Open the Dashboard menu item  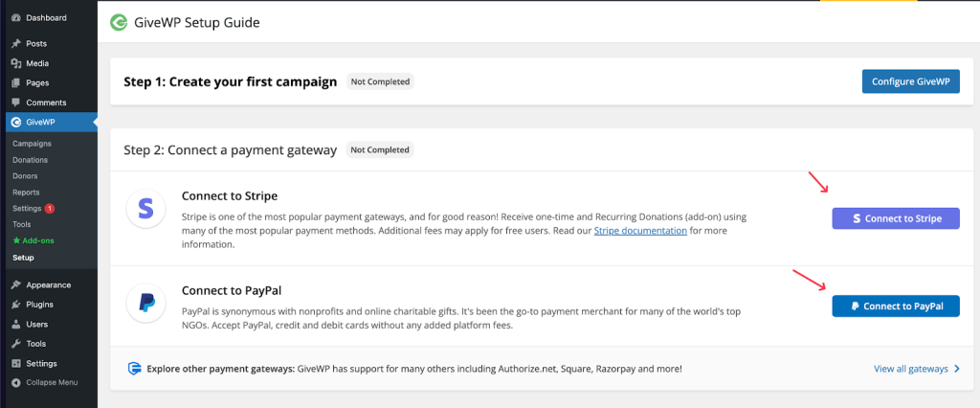(x=46, y=17)
